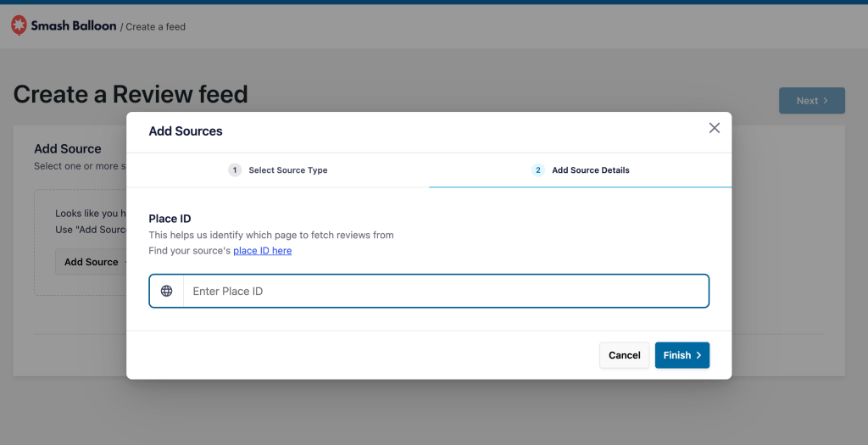The width and height of the screenshot is (868, 445).
Task: Click the globe icon in Place ID field
Action: (166, 291)
